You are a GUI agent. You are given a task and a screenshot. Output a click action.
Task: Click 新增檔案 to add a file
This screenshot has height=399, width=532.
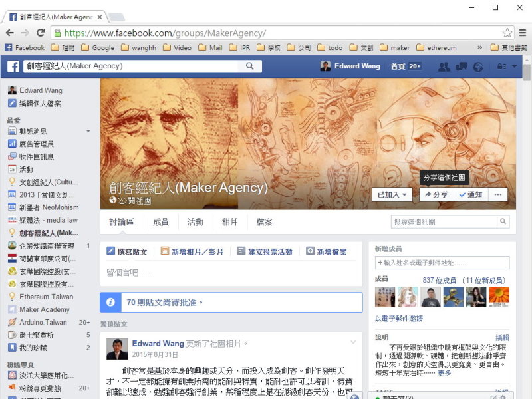pos(327,251)
